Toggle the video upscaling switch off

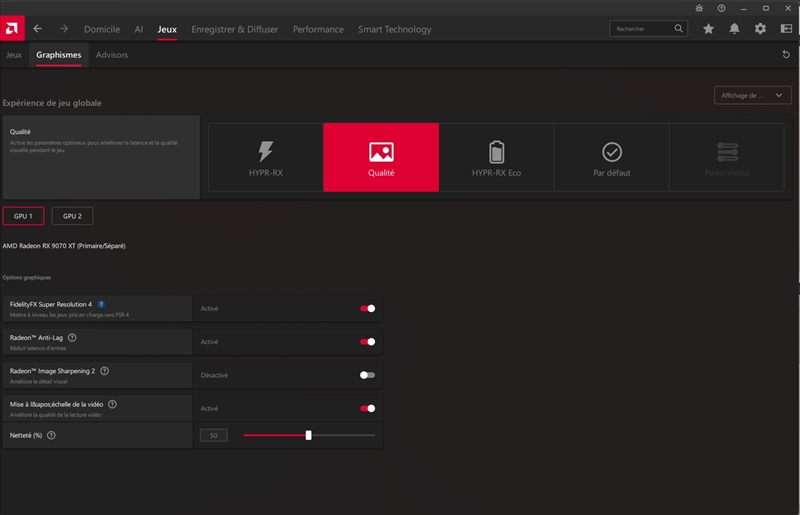pos(367,408)
